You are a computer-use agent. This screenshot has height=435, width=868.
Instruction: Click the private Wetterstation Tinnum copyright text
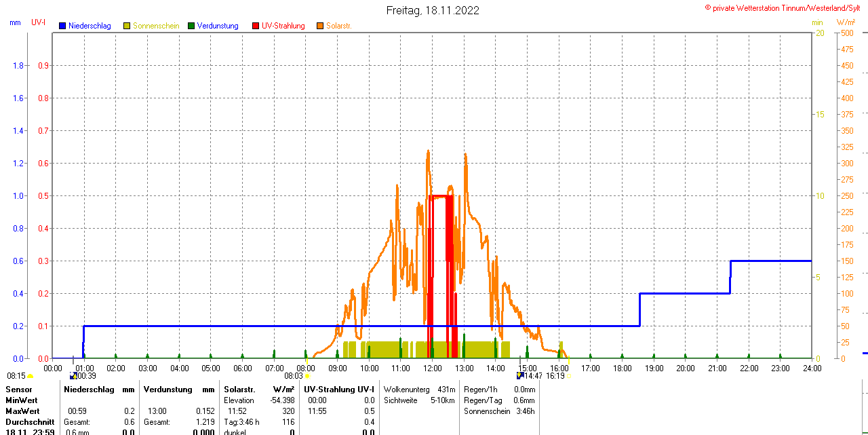[x=785, y=7]
